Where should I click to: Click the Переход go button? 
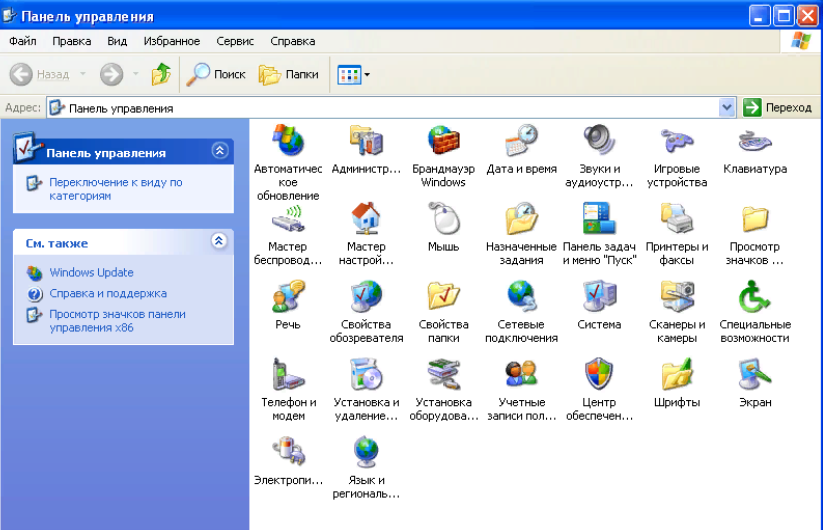coord(778,108)
